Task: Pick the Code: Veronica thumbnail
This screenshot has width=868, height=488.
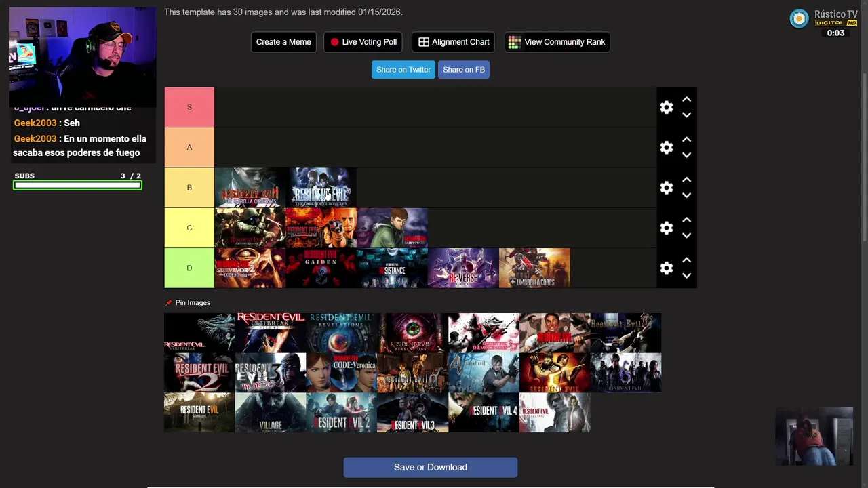Action: point(342,373)
